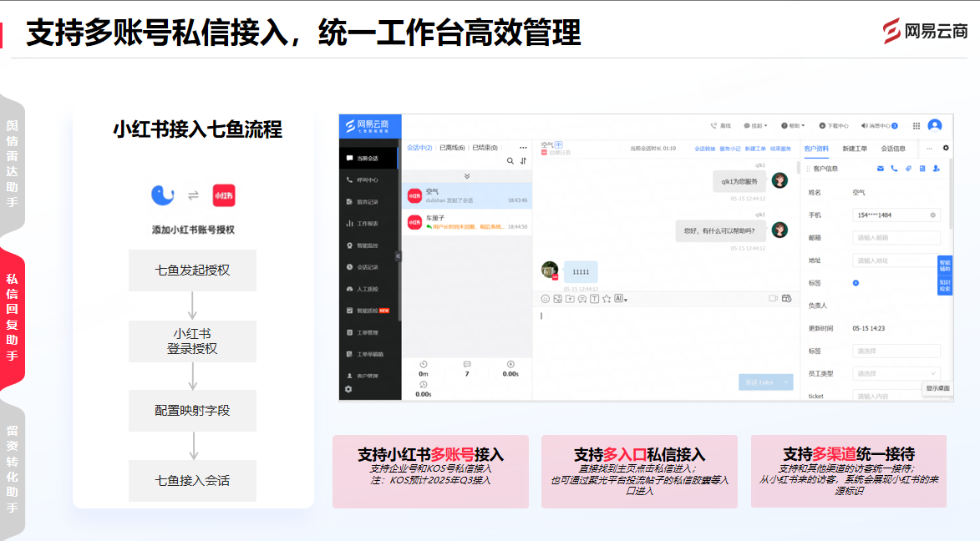Screen dimensions: 980x541
Task: Click the add-user icon in 客户信息 header
Action: click(x=937, y=169)
